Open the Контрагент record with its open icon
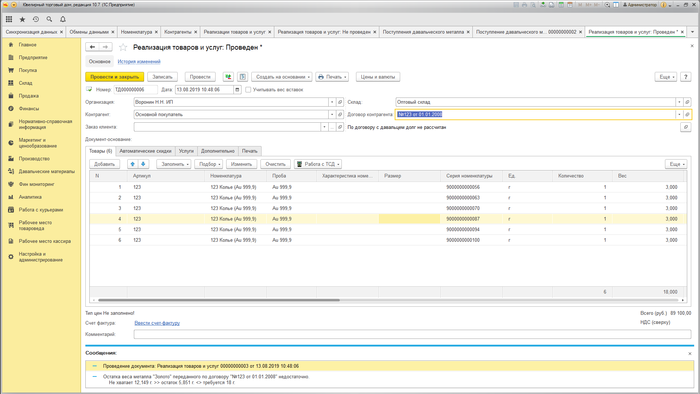This screenshot has height=394, width=700. pos(340,115)
